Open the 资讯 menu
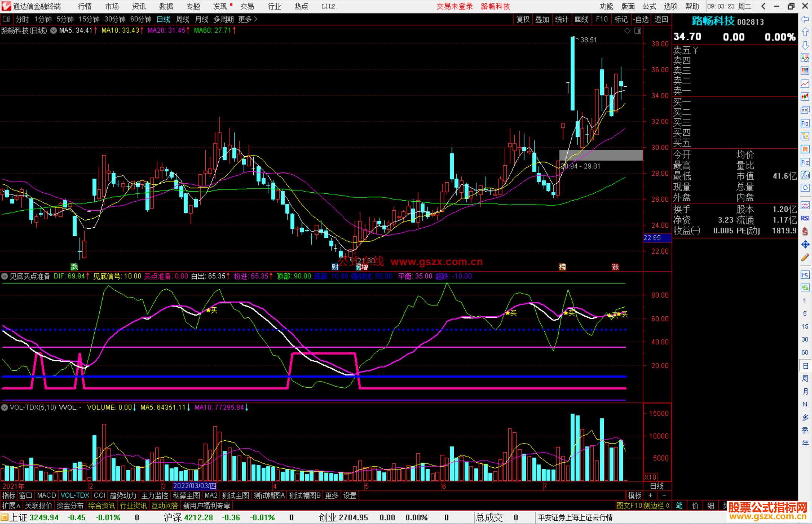The image size is (812, 524). tap(139, 6)
